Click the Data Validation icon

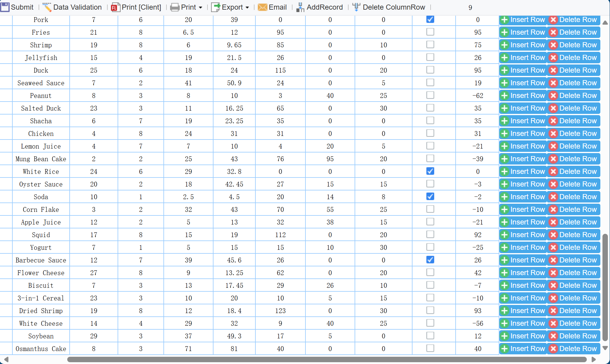click(x=47, y=7)
